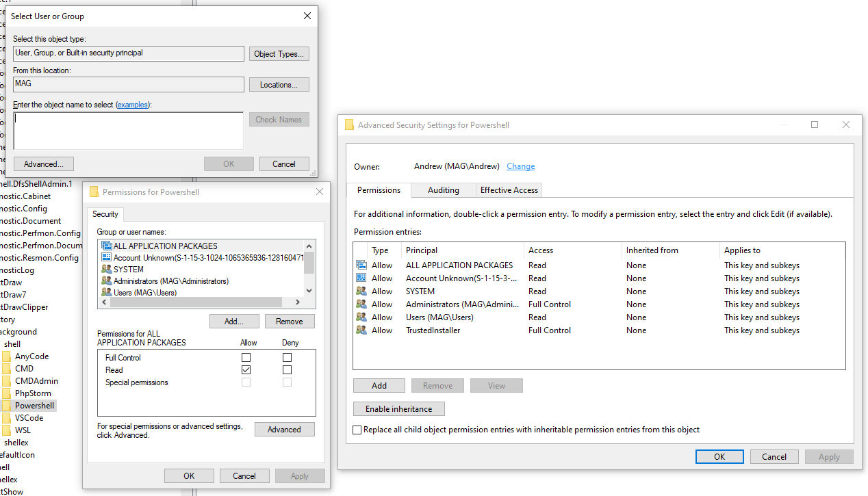Click the Administrators icon in group list
This screenshot has height=496, width=868.
(x=107, y=280)
